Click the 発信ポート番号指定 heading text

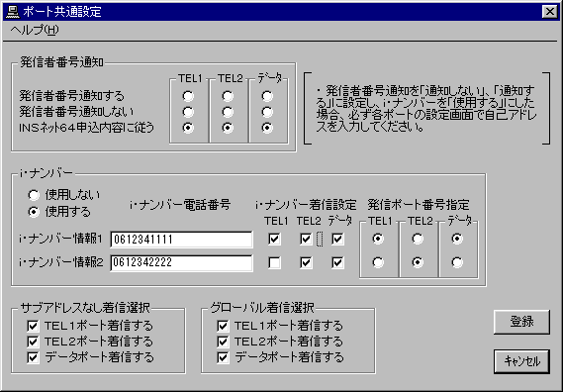pos(419,205)
